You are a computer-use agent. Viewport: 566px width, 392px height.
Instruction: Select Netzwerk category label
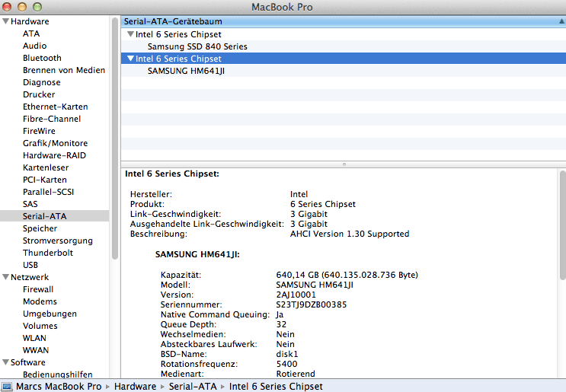coord(30,277)
